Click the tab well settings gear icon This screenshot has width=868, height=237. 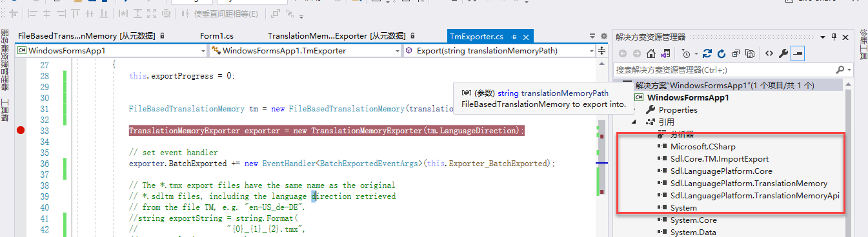[604, 36]
